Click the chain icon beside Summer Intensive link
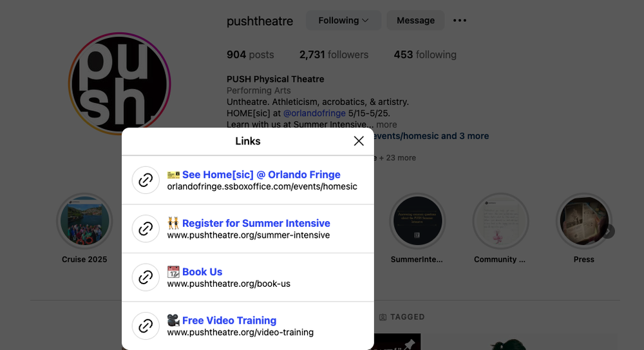Viewport: 644px width, 350px height. (x=146, y=228)
